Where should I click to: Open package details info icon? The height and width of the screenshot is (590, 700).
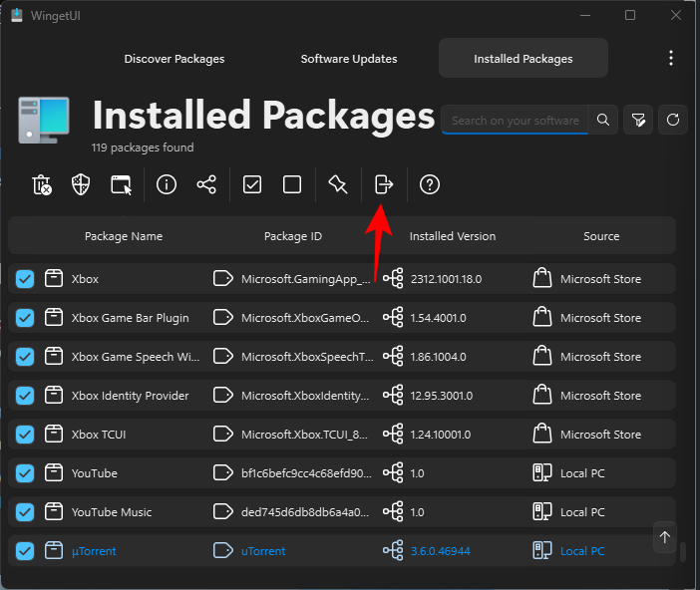[167, 184]
